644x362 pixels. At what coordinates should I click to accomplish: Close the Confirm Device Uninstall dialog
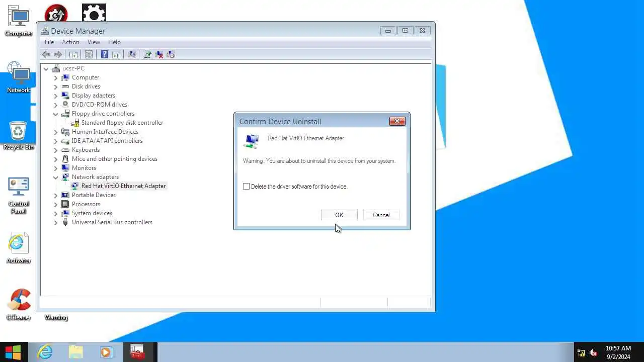(397, 121)
